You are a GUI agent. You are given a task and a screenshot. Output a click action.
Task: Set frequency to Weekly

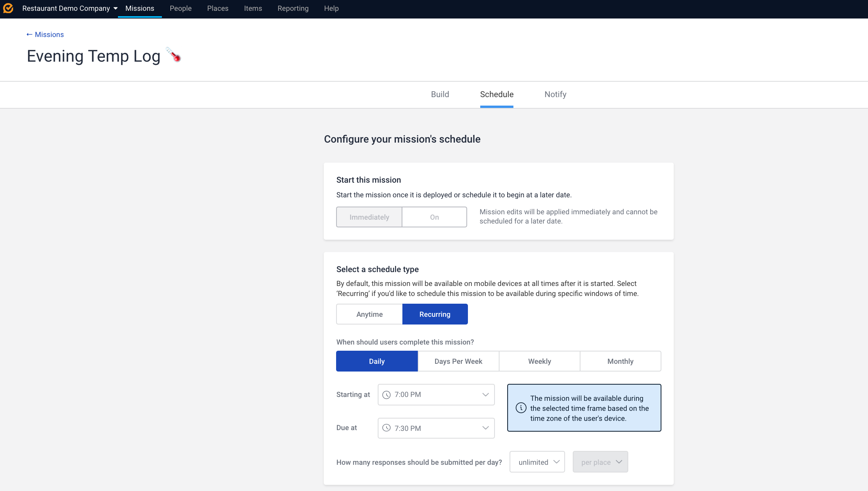(x=539, y=361)
